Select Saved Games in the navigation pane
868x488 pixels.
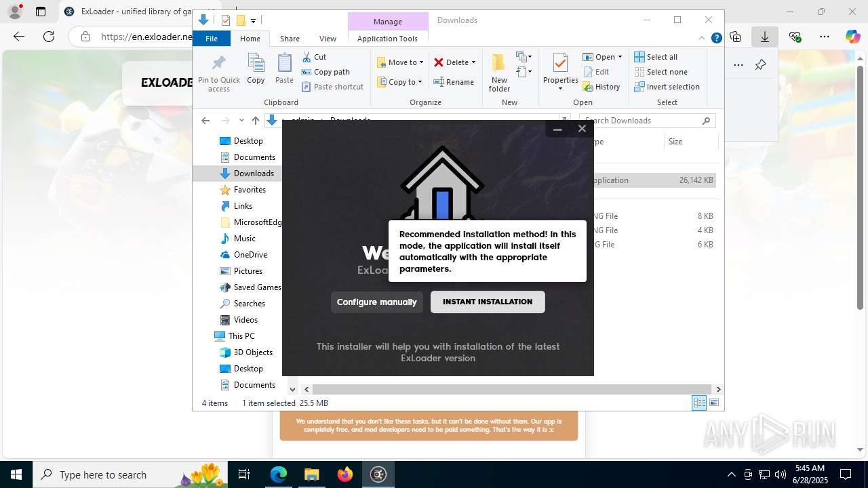(250, 287)
